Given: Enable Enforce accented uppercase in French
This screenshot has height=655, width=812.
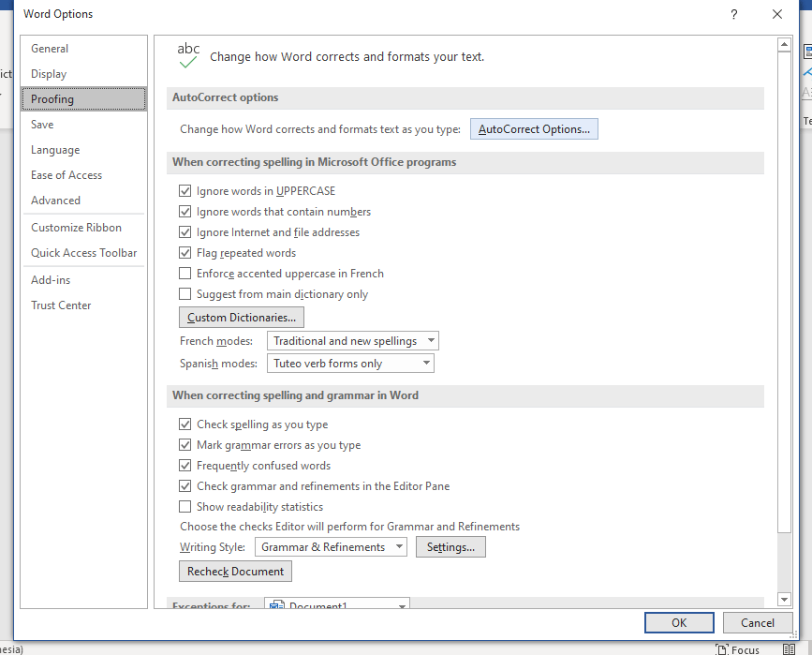Looking at the screenshot, I should tap(185, 274).
